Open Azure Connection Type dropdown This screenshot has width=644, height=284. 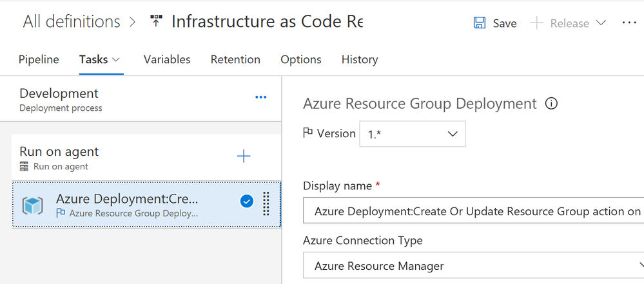tap(474, 266)
